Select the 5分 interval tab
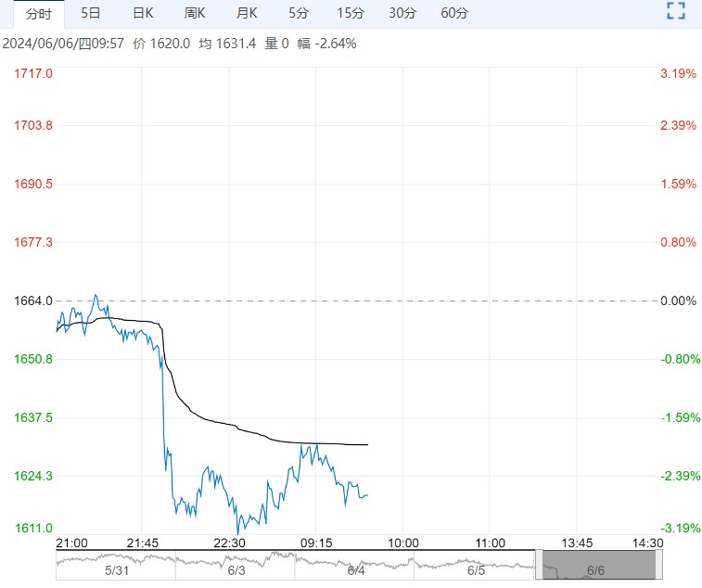Image resolution: width=702 pixels, height=588 pixels. (299, 13)
